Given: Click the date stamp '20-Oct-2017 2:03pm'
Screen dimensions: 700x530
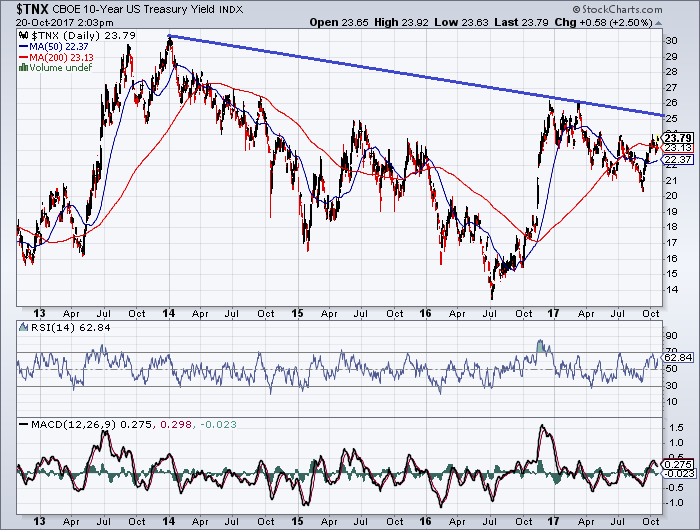Looking at the screenshot, I should coord(65,22).
